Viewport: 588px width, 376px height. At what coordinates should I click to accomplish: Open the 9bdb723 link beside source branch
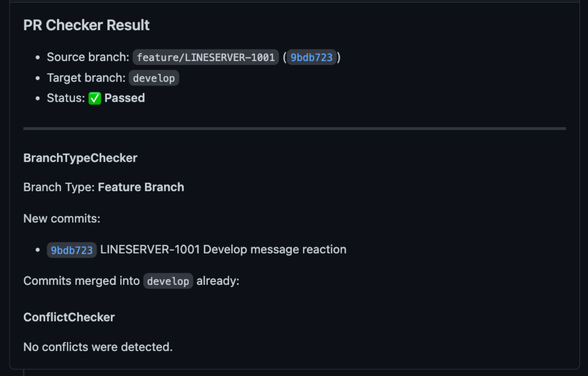tap(312, 57)
